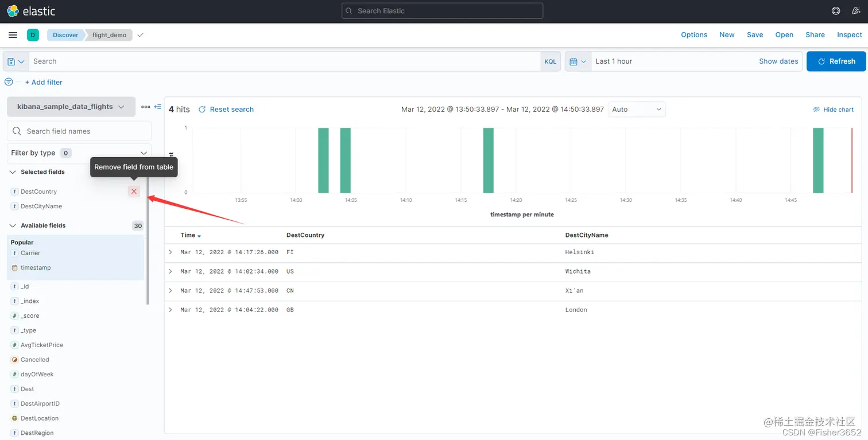Click the saved search chevron after flight_demo
This screenshot has width=868, height=440.
pos(140,35)
